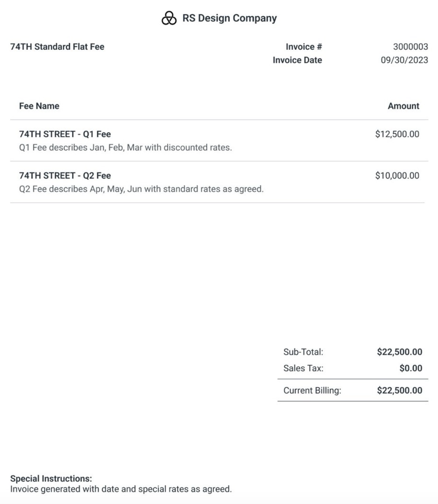Click the Current Billing total $22,500.00
The height and width of the screenshot is (504, 438).
(x=399, y=390)
